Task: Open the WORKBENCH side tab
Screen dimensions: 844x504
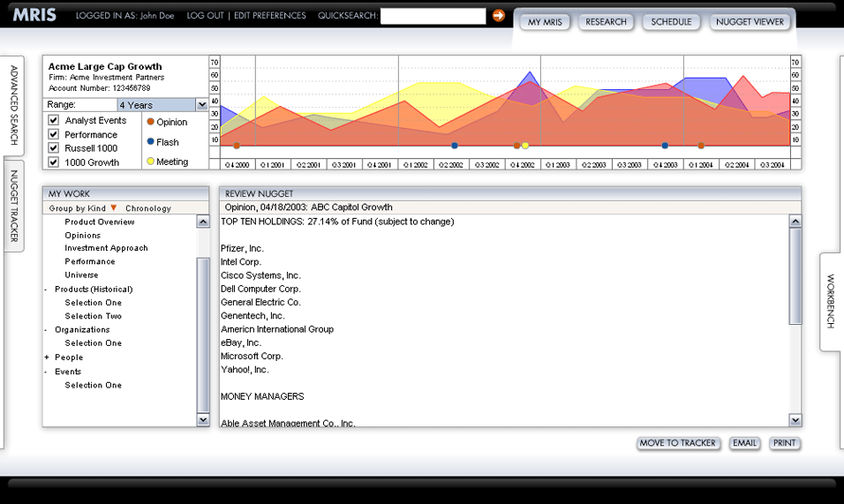Action: [x=830, y=301]
